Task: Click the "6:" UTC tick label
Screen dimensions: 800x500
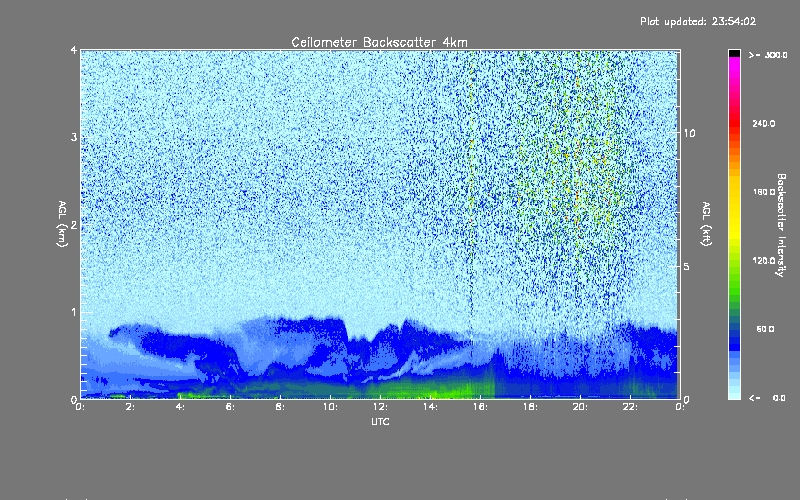Action: pyautogui.click(x=230, y=407)
